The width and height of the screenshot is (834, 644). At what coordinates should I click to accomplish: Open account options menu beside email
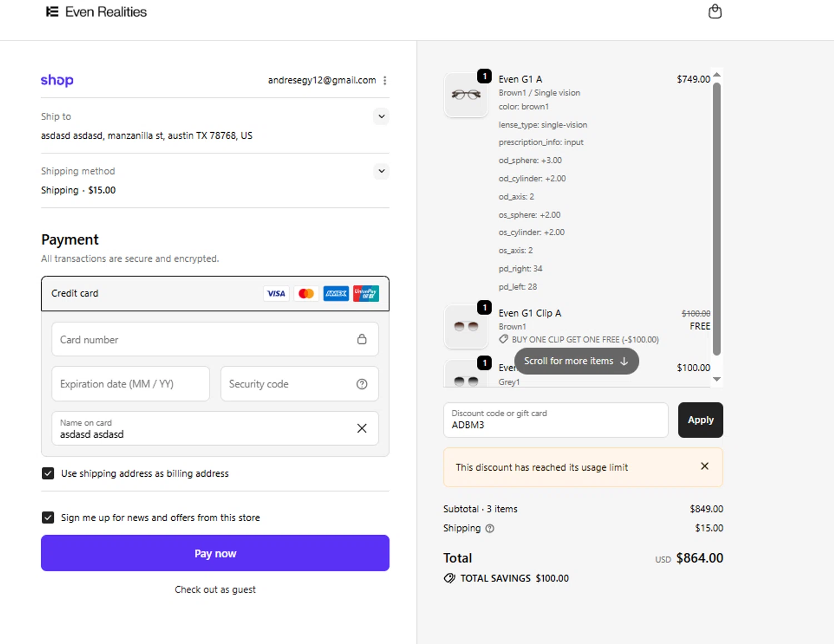385,81
